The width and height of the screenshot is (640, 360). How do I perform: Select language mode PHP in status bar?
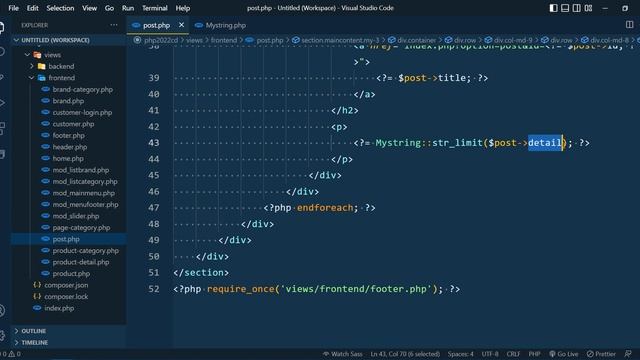click(534, 354)
